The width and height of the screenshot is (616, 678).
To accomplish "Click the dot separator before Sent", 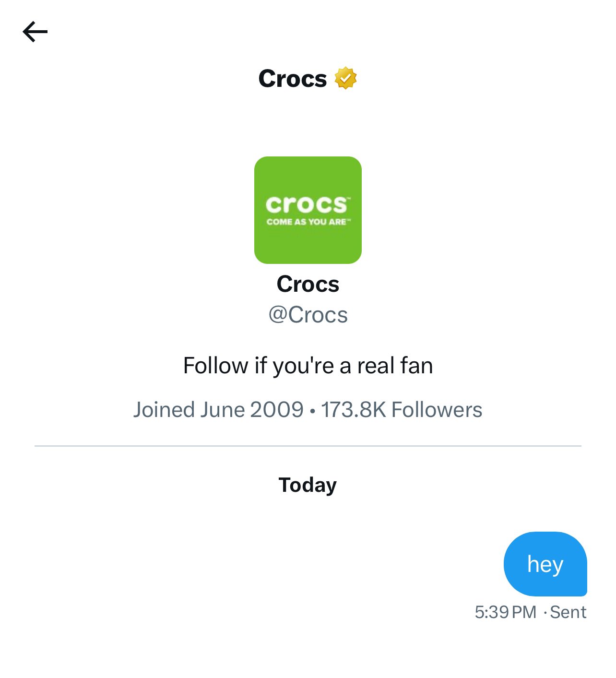I will click(x=545, y=613).
